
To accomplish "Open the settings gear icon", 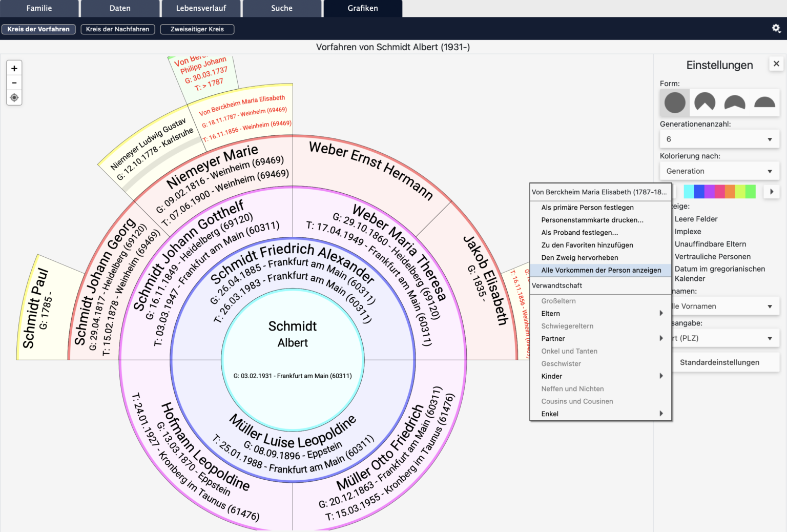I will (776, 28).
